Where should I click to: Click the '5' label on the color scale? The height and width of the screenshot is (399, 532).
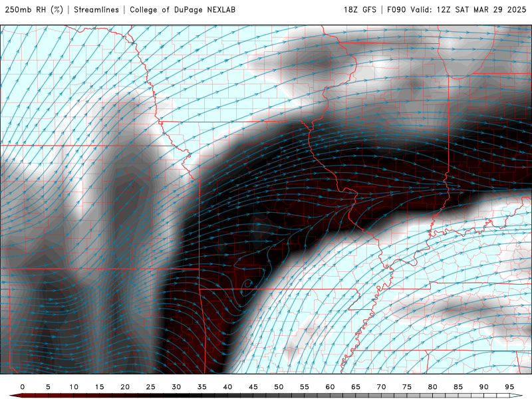point(48,387)
